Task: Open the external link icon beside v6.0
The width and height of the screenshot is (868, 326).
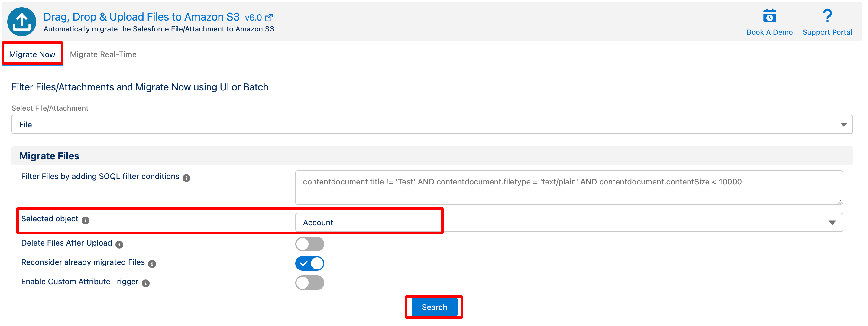Action: coord(269,18)
